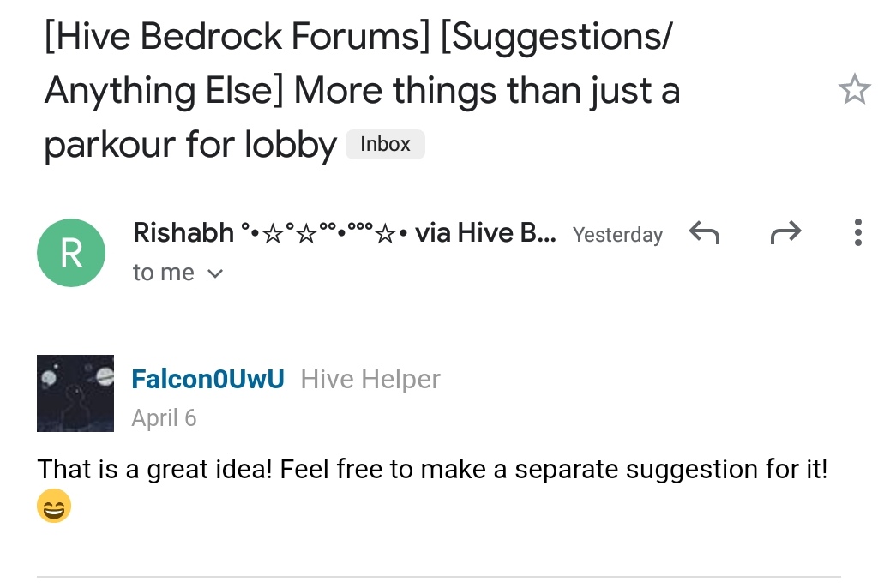Click the 'parkour for lobby' subject text
Viewport: 896px width, 588px height.
click(x=190, y=144)
